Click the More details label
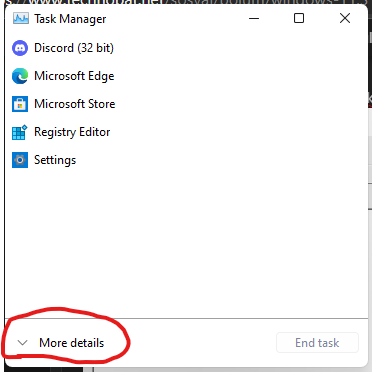The image size is (372, 372). click(x=72, y=343)
